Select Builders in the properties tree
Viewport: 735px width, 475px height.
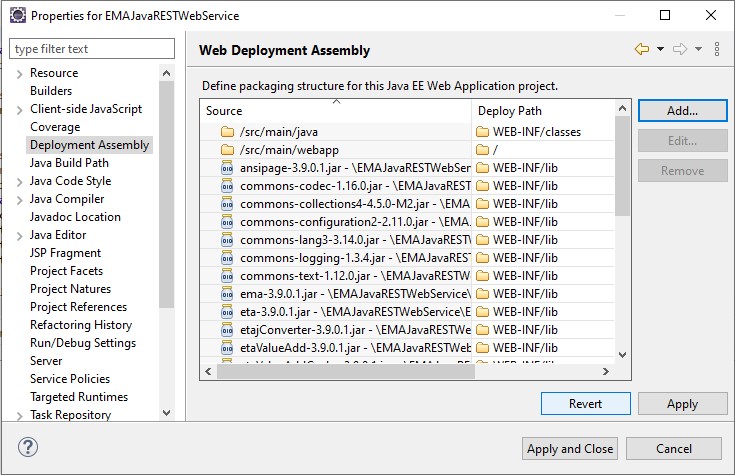coord(51,91)
